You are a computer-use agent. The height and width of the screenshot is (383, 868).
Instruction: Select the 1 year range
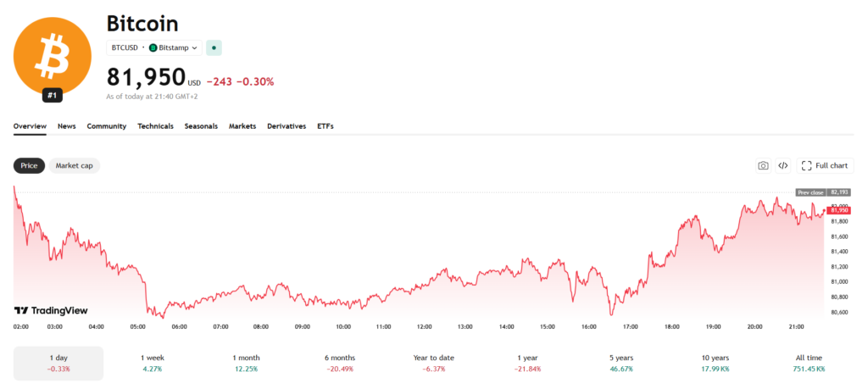click(x=526, y=363)
